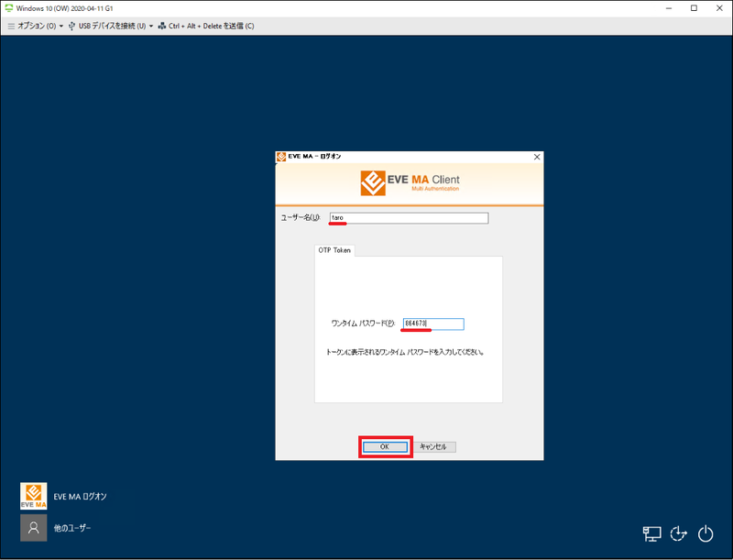
Task: Close the EVE MA ログオン dialog
Action: (x=537, y=157)
